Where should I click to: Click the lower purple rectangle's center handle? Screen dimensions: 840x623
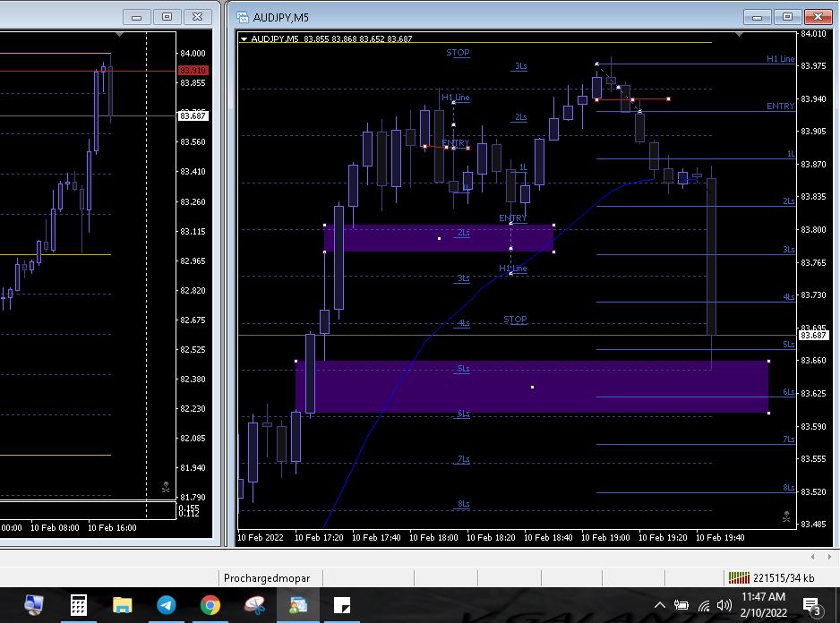(x=532, y=387)
